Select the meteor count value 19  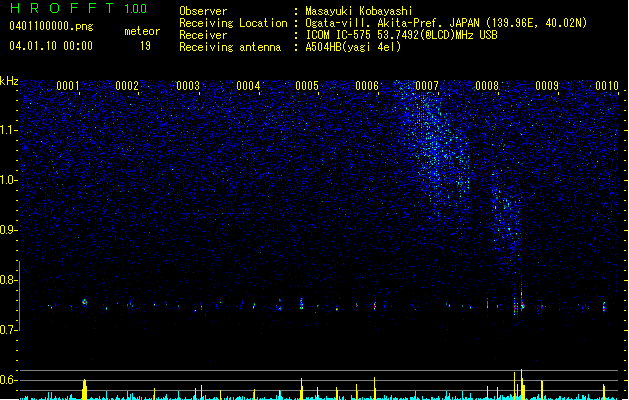[145, 46]
